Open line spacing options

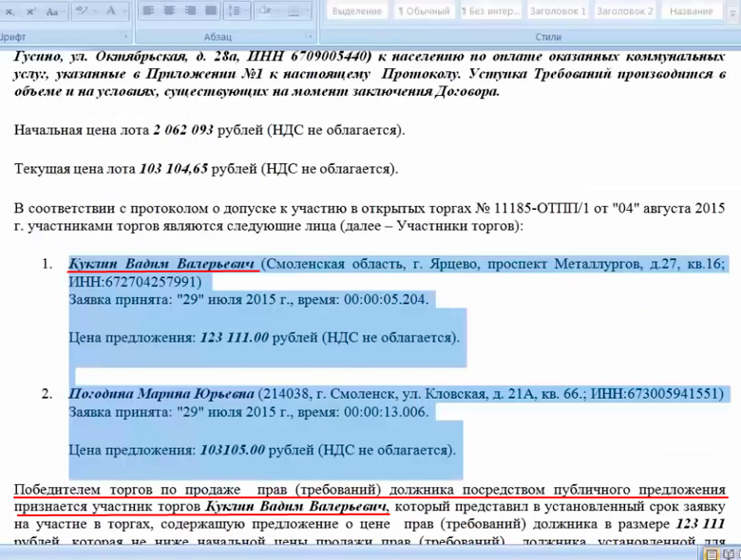click(x=237, y=10)
